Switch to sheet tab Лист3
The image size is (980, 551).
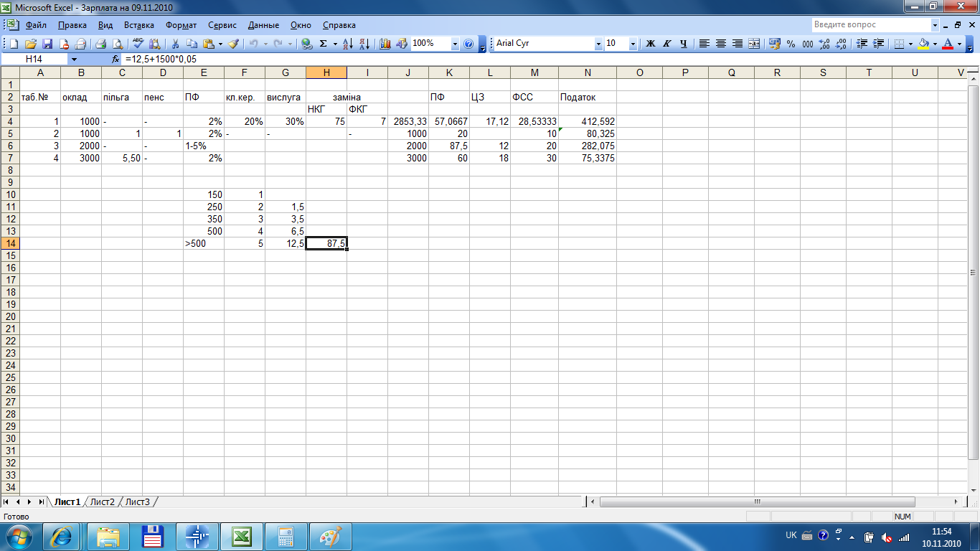138,501
